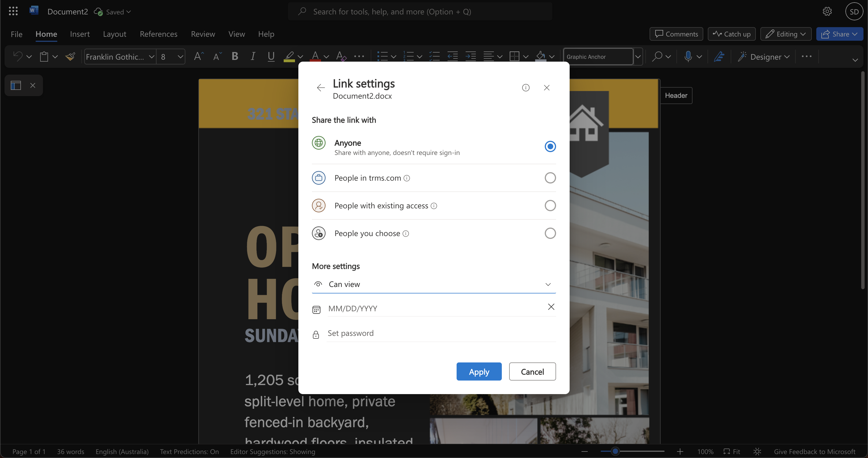868x458 pixels.
Task: Open the font name dropdown
Action: pos(152,57)
